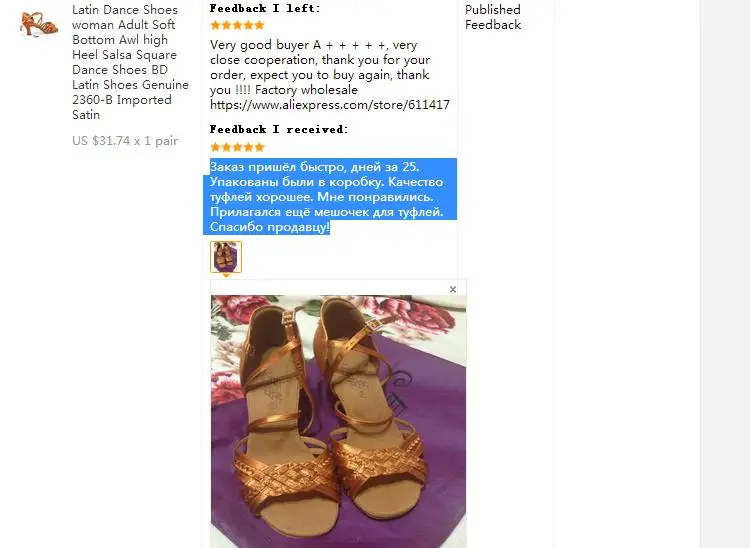
Task: Click the 'Feedback I left:' heading
Action: [x=265, y=9]
